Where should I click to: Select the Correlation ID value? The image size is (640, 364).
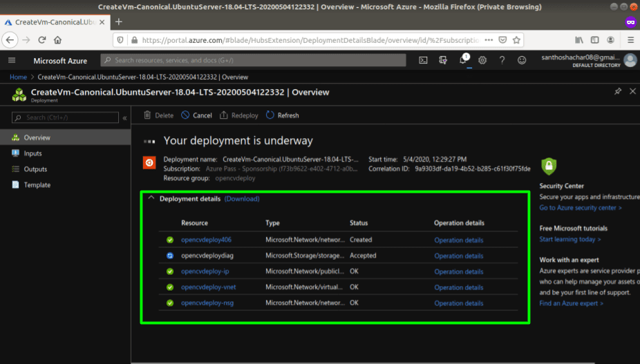pyautogui.click(x=473, y=169)
